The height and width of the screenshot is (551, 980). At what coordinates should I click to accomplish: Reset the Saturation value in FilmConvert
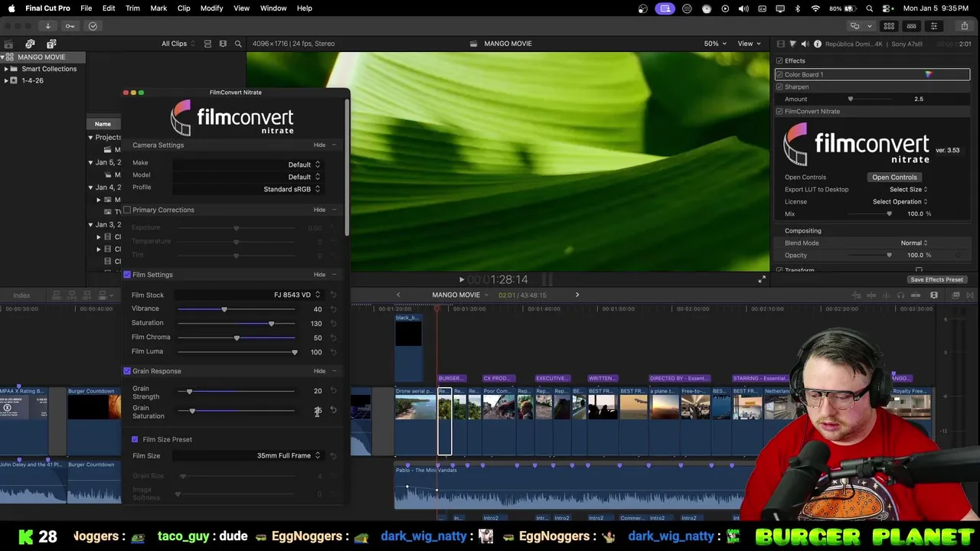333,324
